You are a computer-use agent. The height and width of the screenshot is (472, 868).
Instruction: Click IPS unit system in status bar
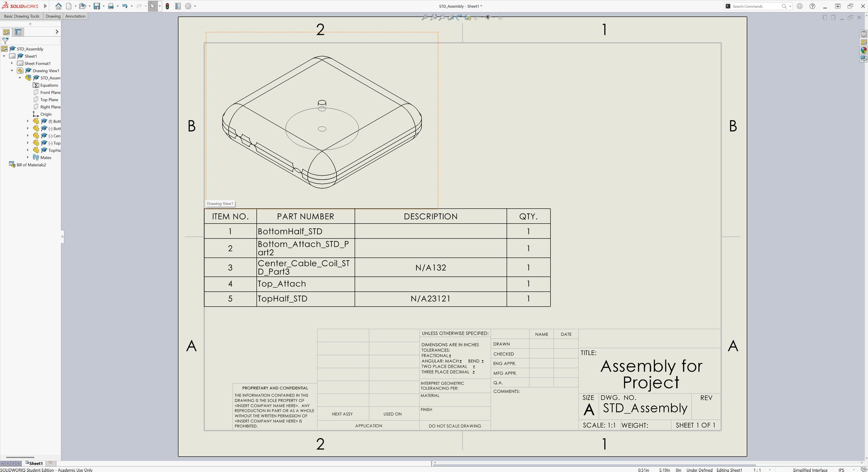coord(841,470)
